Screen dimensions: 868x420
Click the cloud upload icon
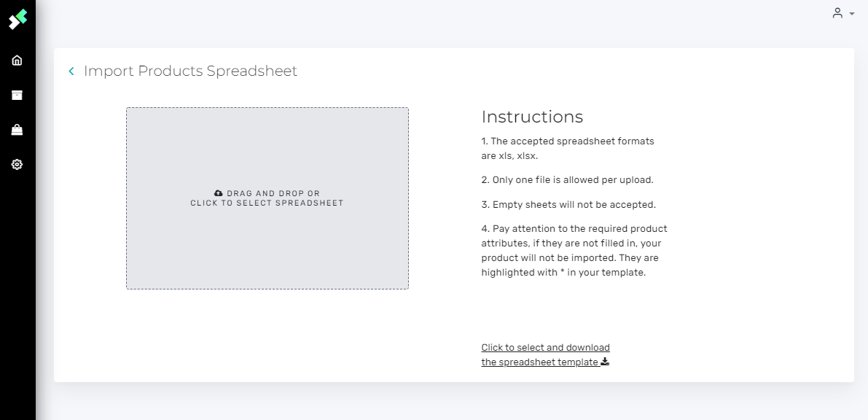tap(219, 193)
